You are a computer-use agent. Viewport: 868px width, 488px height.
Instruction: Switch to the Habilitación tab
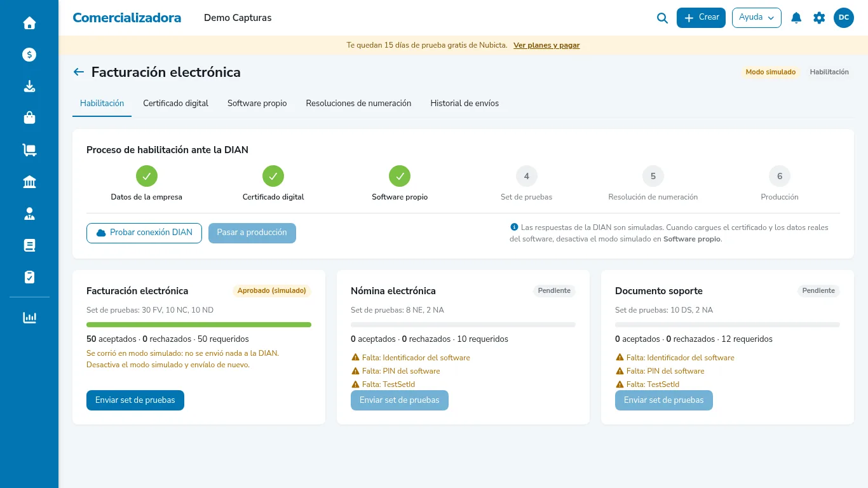click(102, 104)
